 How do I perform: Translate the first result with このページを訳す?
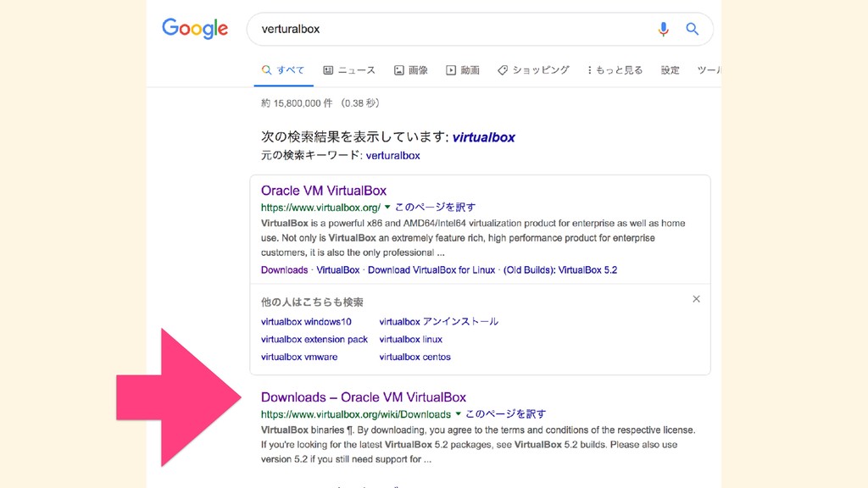[435, 207]
